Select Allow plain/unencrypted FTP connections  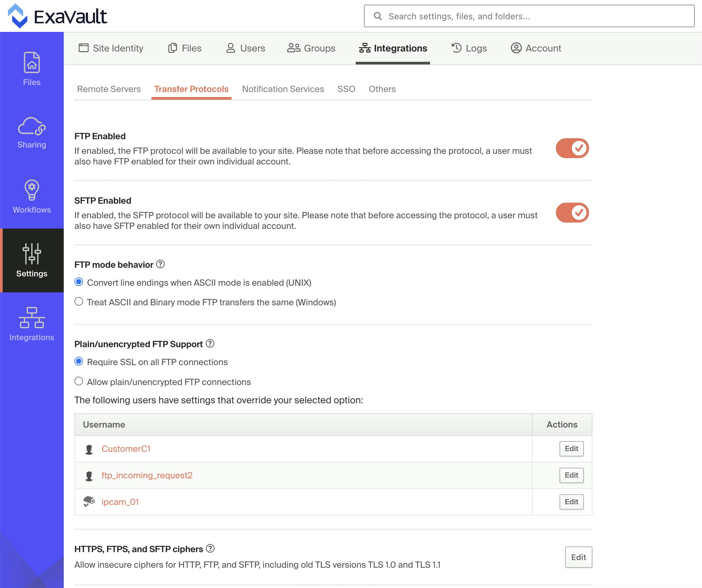coord(79,381)
